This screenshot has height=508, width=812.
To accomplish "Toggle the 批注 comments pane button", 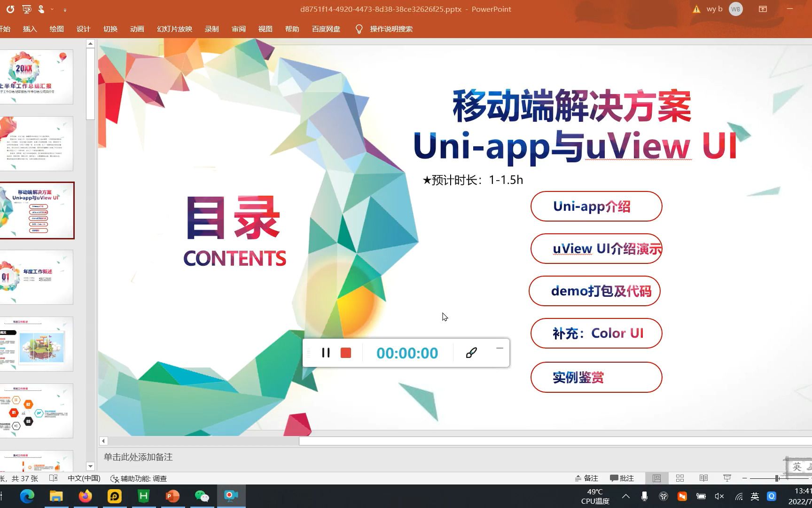I will (622, 478).
